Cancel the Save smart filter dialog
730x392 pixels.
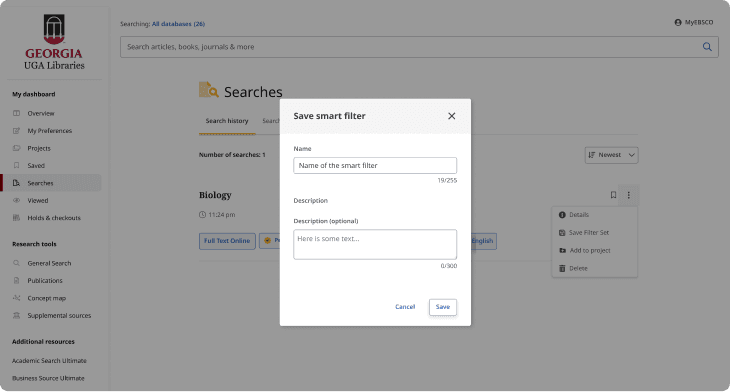(405, 307)
